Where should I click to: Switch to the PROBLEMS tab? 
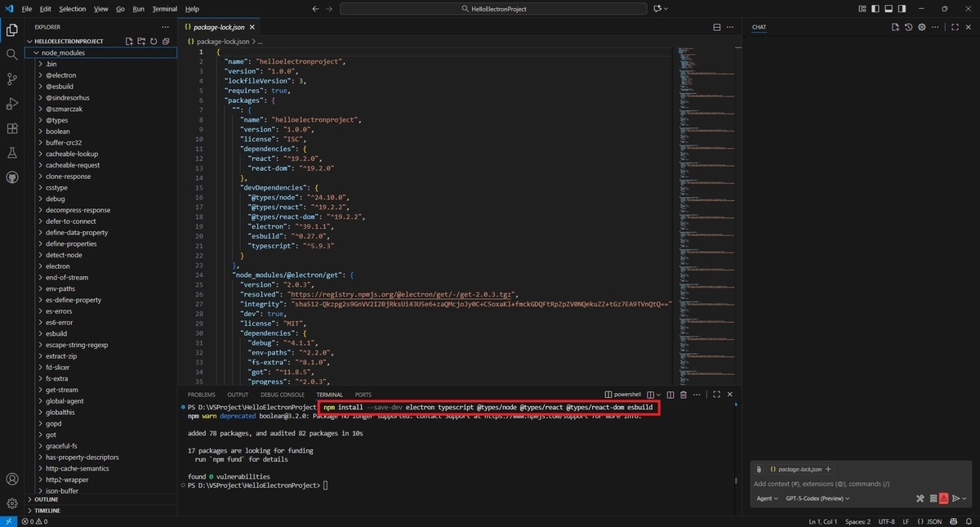click(x=201, y=395)
